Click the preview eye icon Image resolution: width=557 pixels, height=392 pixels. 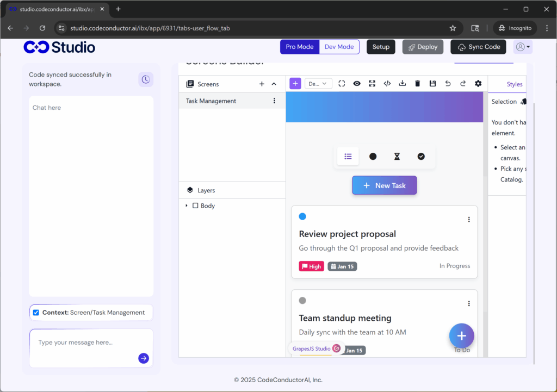[x=357, y=83]
